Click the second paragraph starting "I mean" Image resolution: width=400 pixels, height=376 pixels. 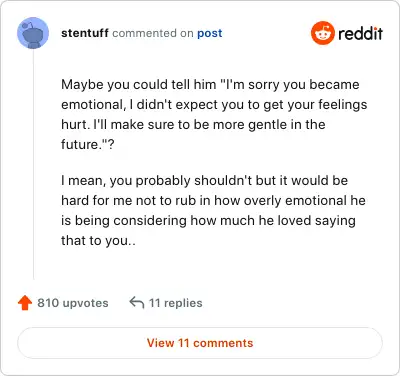[213, 210]
